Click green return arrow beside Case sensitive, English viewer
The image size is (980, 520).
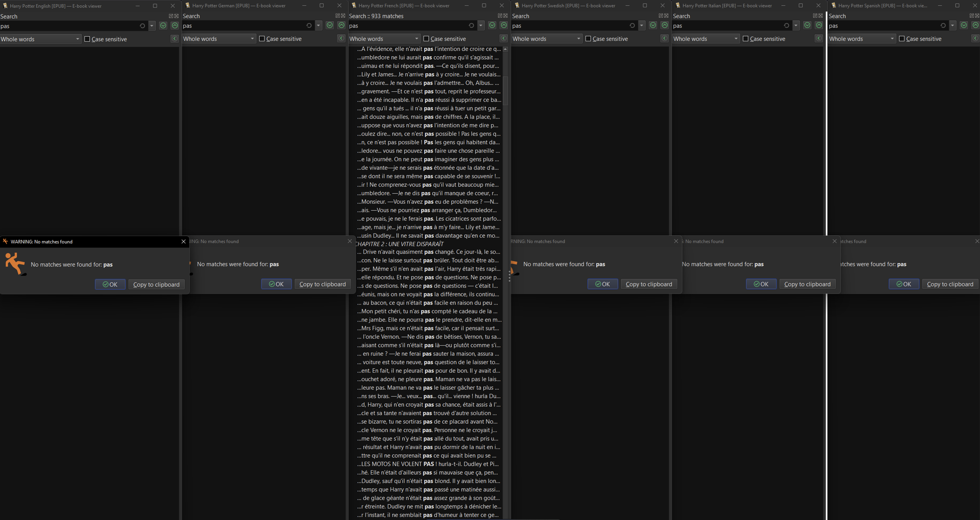pos(175,39)
